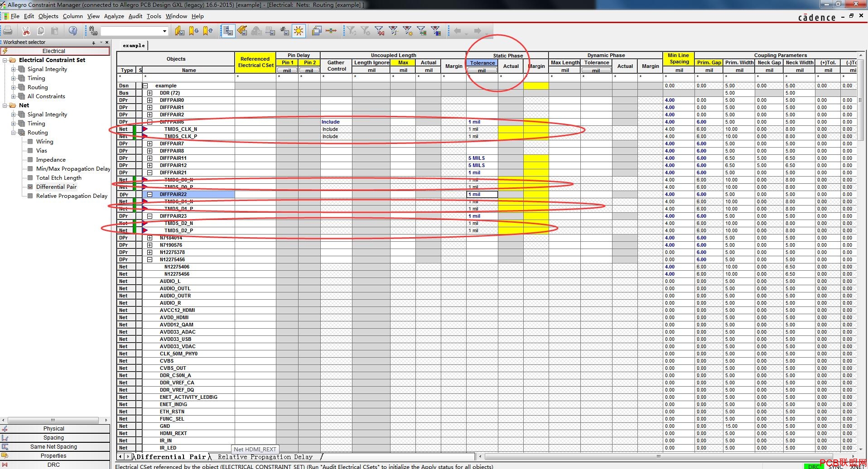
Task: Click the Cut scissors icon
Action: [26, 31]
